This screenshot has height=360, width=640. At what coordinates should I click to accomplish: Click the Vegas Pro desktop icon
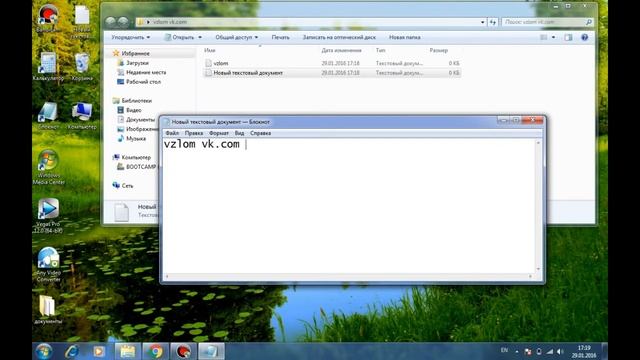[x=48, y=216]
